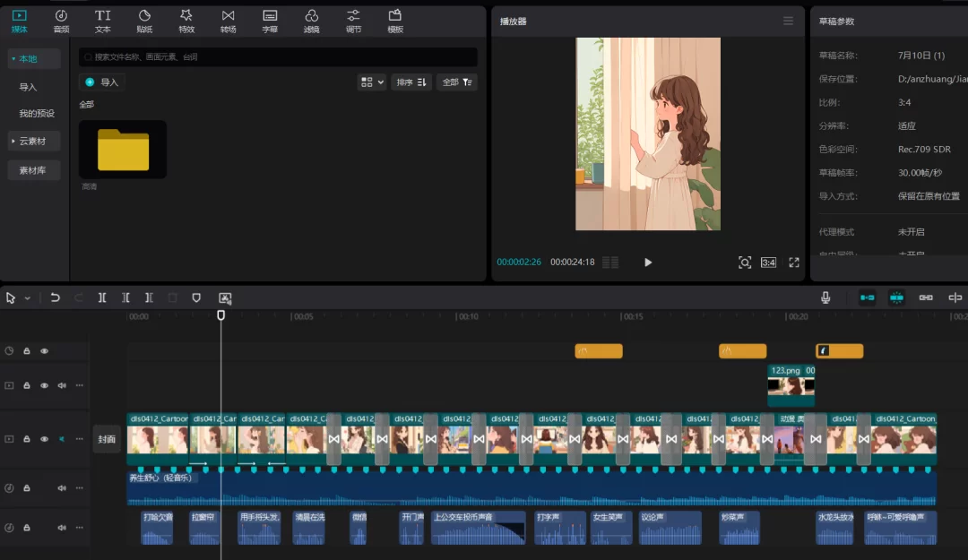Switch to the 文本 (Text) tab

pyautogui.click(x=103, y=21)
